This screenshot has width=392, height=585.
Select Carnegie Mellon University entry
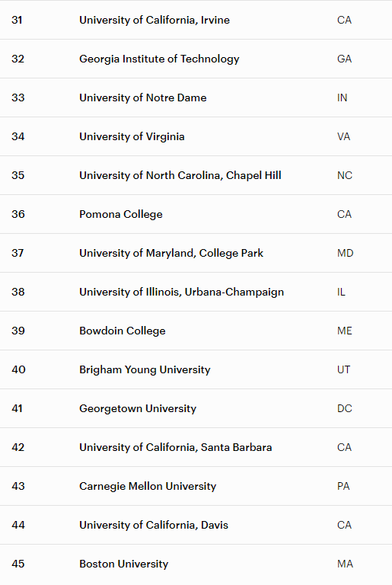pos(148,486)
